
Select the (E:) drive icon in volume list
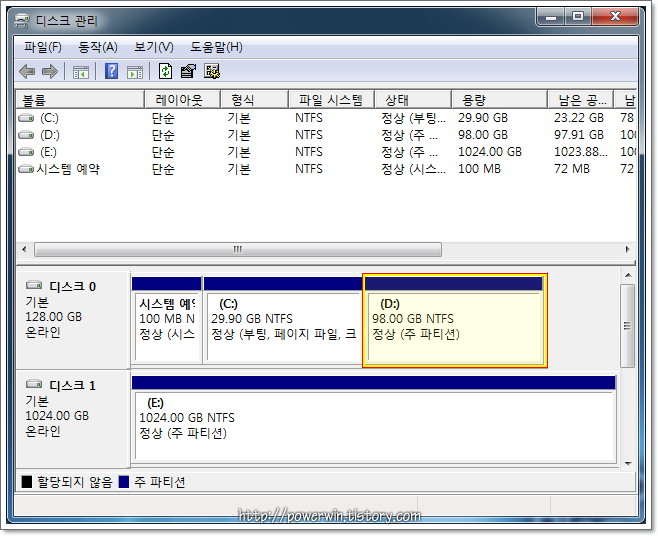[26, 152]
